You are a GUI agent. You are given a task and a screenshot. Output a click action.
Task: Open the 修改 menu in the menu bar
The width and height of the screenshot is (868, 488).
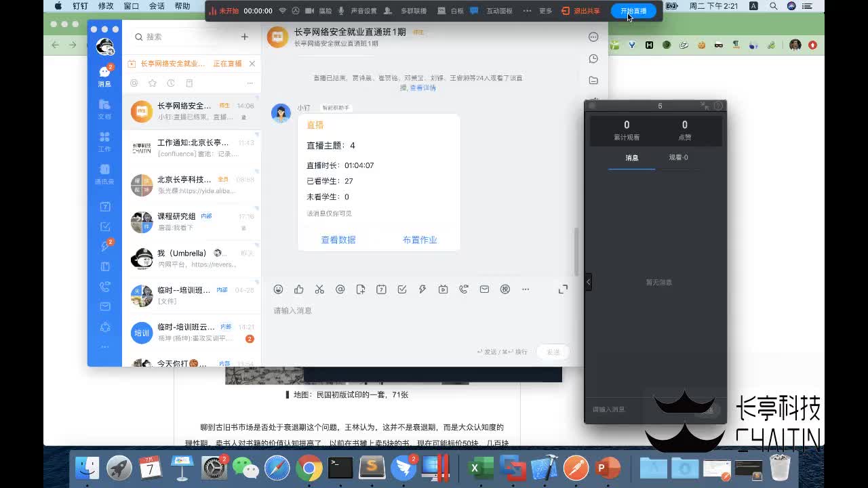coord(106,6)
